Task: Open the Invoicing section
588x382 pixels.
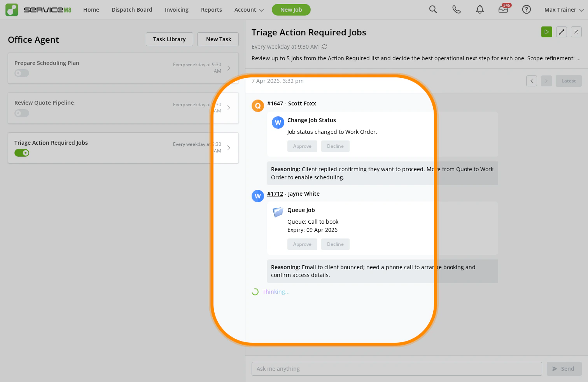Action: click(177, 9)
